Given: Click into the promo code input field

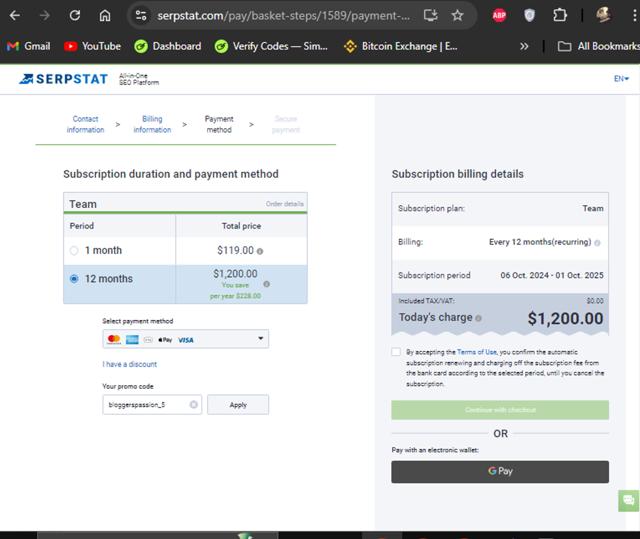Looking at the screenshot, I should tap(152, 405).
